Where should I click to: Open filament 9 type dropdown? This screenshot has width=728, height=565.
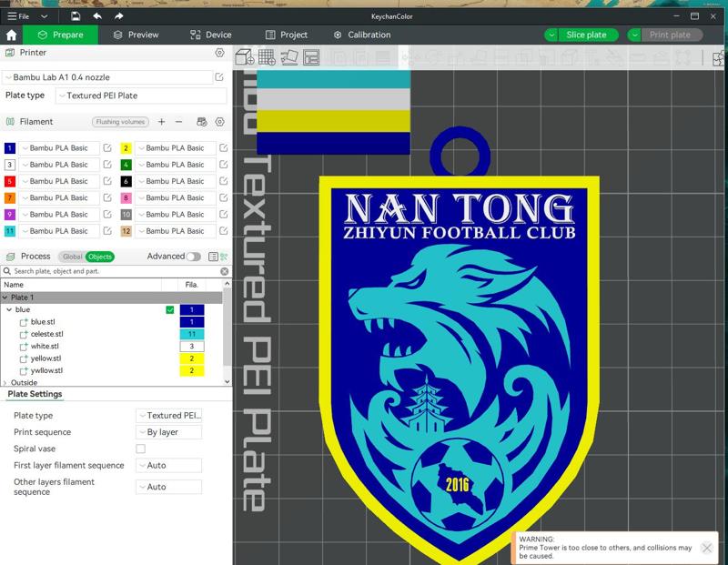coord(59,215)
